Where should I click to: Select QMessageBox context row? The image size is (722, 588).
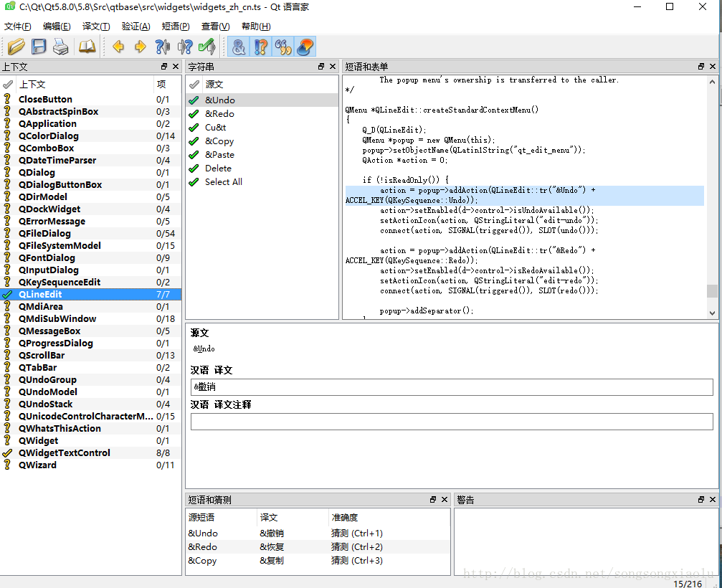(91, 331)
